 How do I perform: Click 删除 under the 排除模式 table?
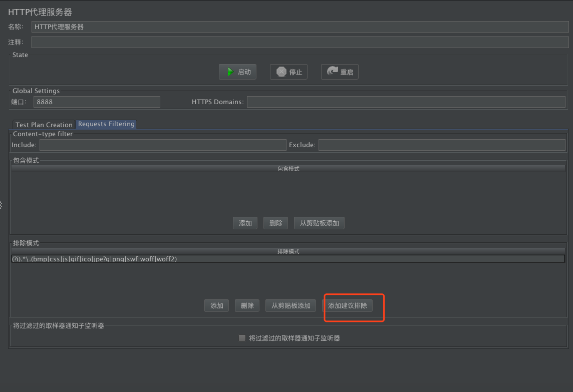(x=247, y=306)
